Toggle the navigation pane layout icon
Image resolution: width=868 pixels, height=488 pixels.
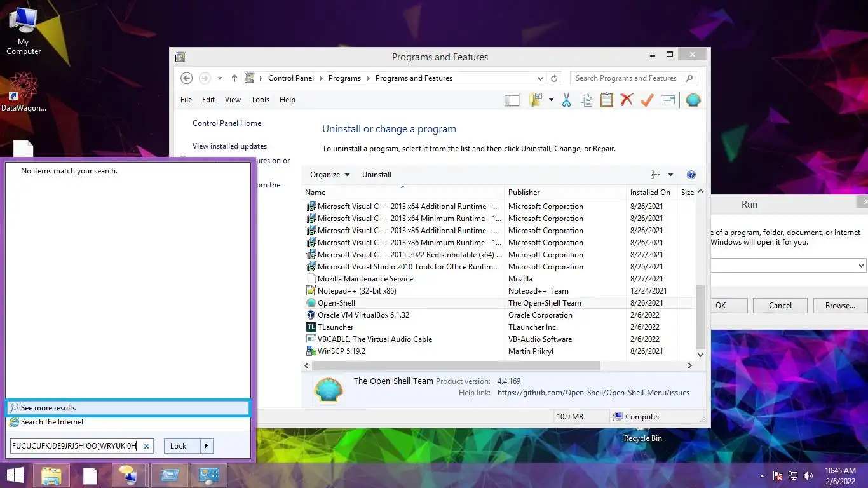[512, 100]
